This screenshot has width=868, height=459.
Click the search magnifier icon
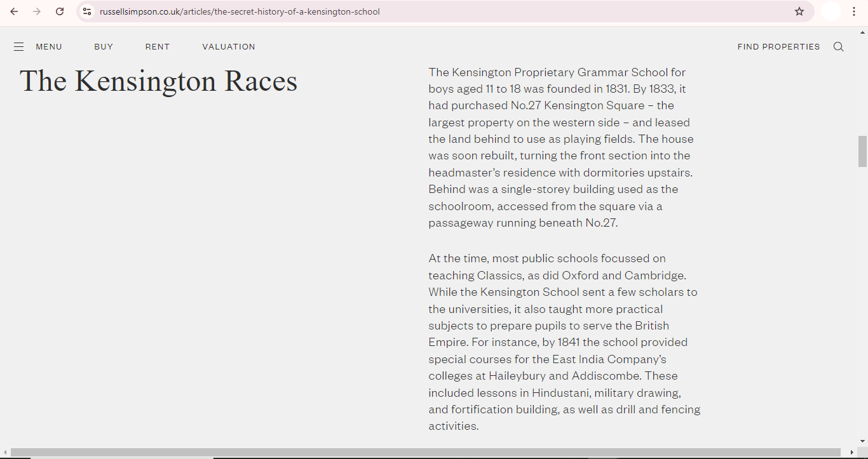click(839, 47)
